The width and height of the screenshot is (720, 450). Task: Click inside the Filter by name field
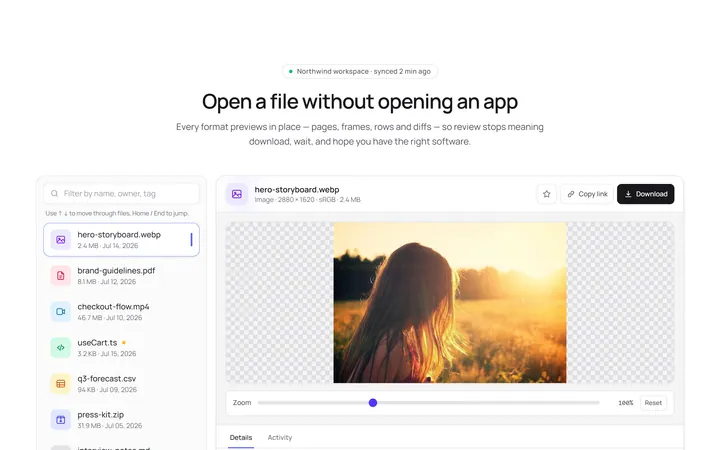tap(122, 194)
